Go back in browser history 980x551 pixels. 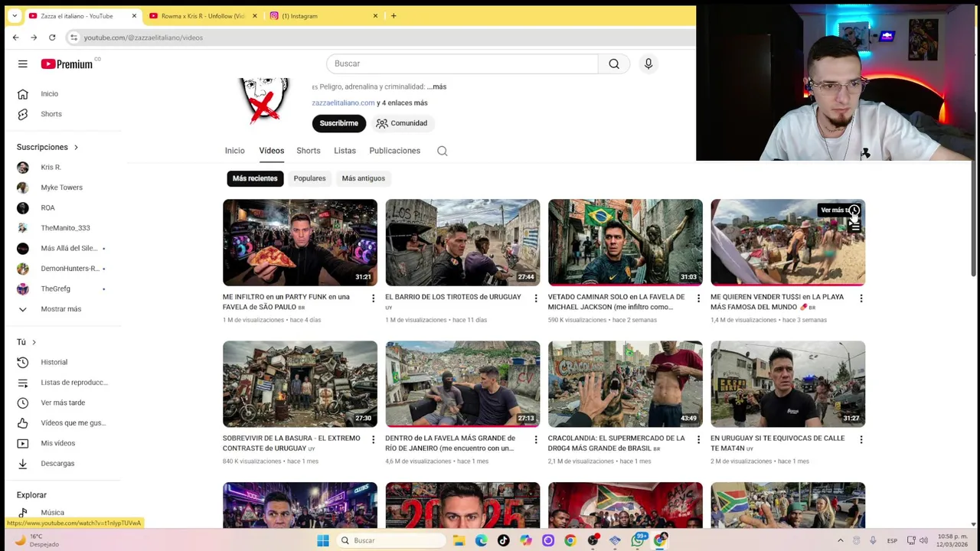(15, 37)
